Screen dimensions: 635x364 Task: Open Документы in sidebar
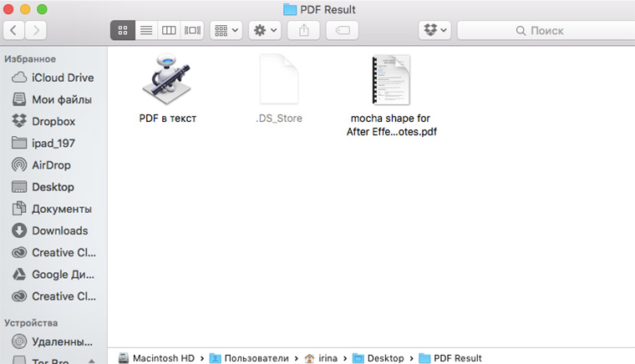(x=53, y=209)
